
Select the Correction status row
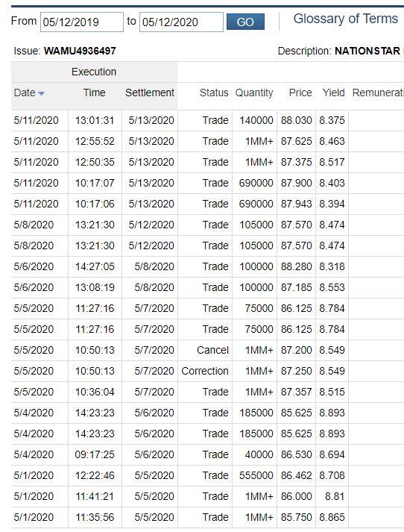207,371
